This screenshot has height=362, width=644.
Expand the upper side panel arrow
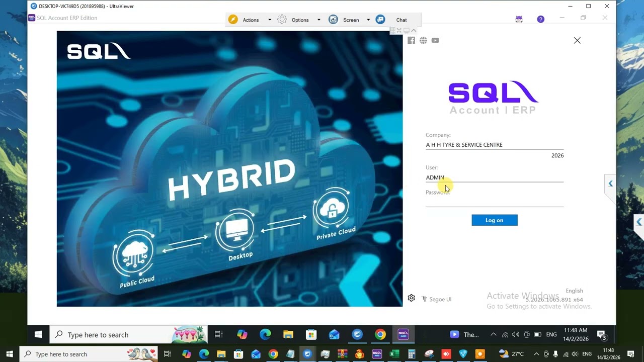(610, 184)
